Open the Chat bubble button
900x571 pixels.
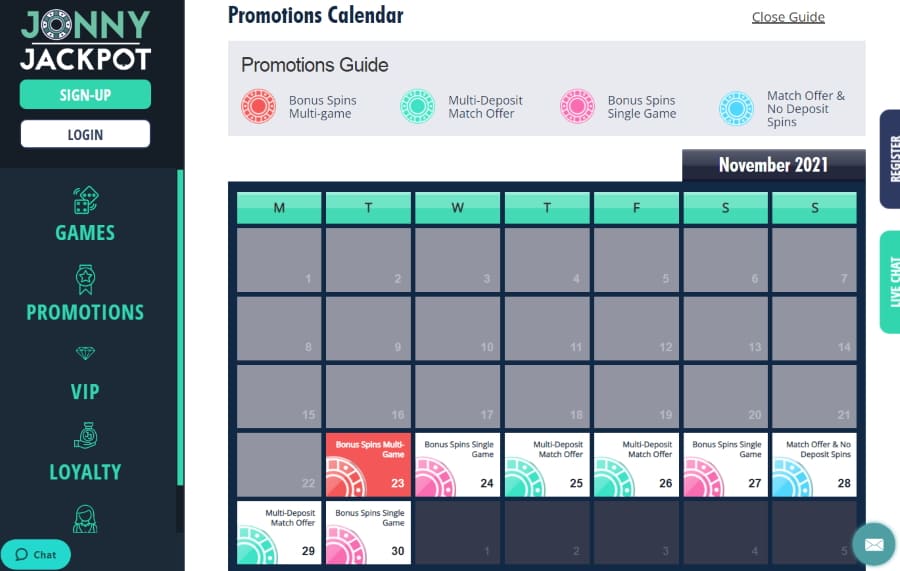pos(36,554)
